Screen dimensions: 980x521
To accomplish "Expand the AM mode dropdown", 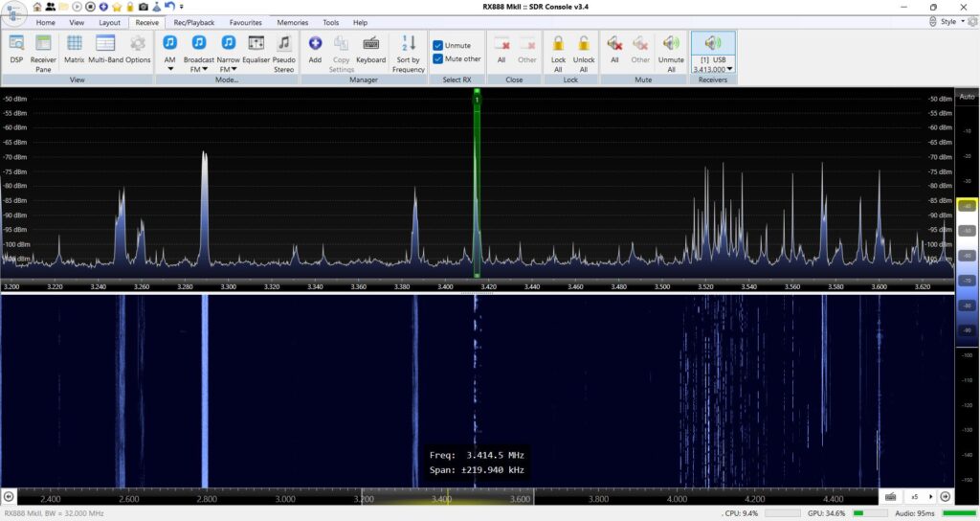I will 170,69.
